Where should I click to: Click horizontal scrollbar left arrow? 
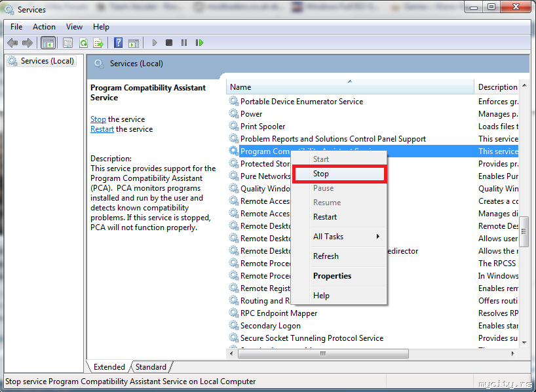tap(231, 353)
